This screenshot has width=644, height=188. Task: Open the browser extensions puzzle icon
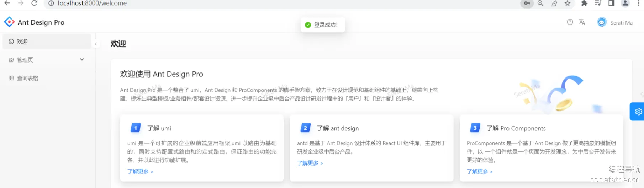[x=584, y=3]
